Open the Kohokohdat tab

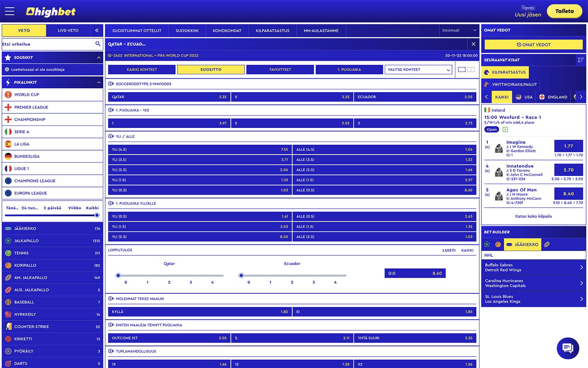click(227, 31)
